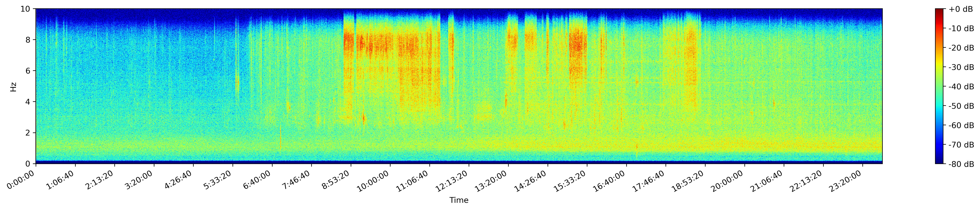This screenshot has height=210, width=980.
Task: Click the -50 dB colorbar label
Action: 961,106
